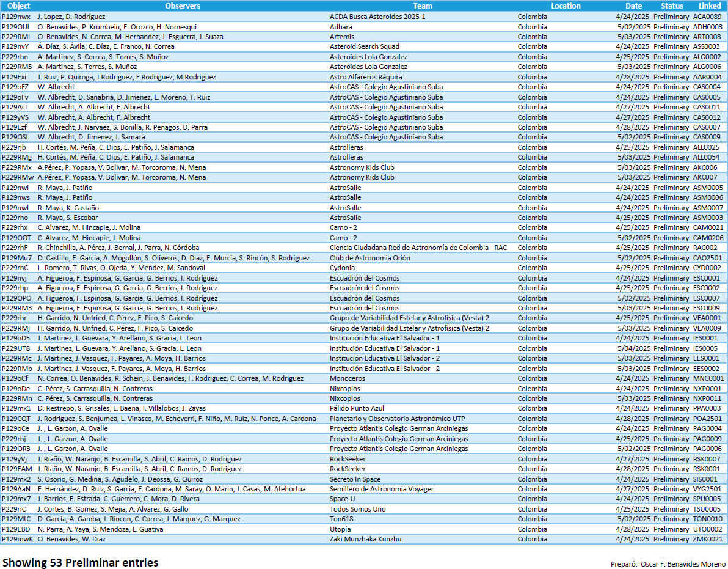
Task: Click the team name 'Artemis'
Action: (342, 37)
